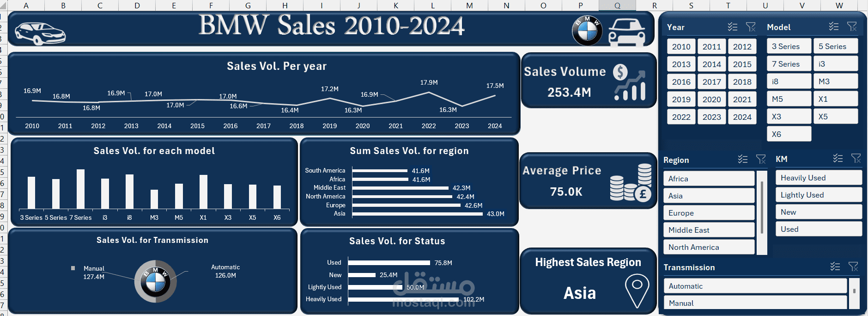Select Used in KM slicer
Image resolution: width=868 pixels, height=316 pixels.
[819, 229]
